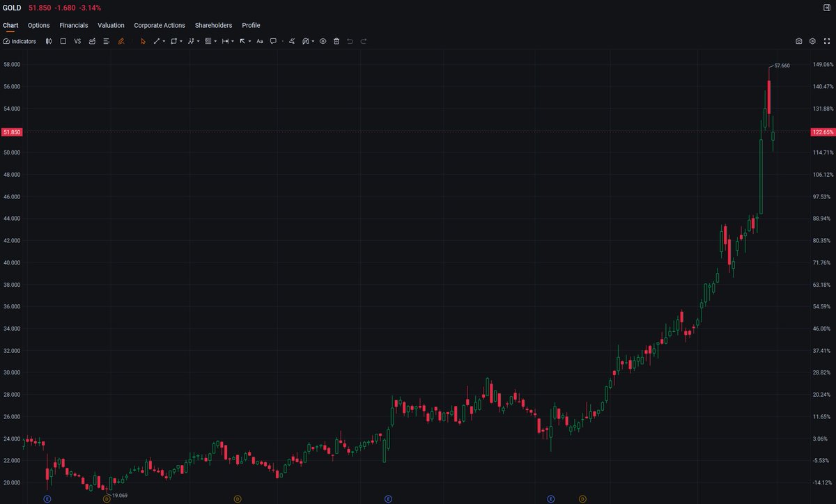Image resolution: width=836 pixels, height=504 pixels.
Task: Toggle drawings visibility with the eye icon
Action: [x=323, y=41]
